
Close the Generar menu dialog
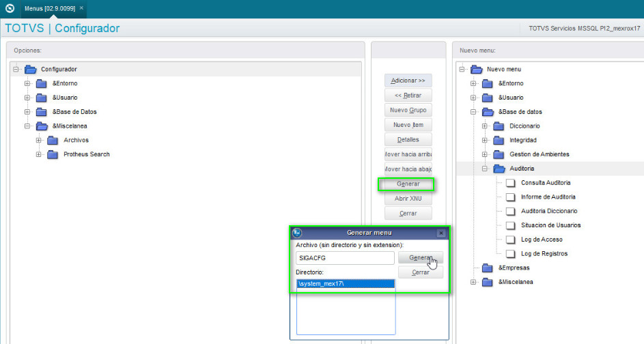441,233
